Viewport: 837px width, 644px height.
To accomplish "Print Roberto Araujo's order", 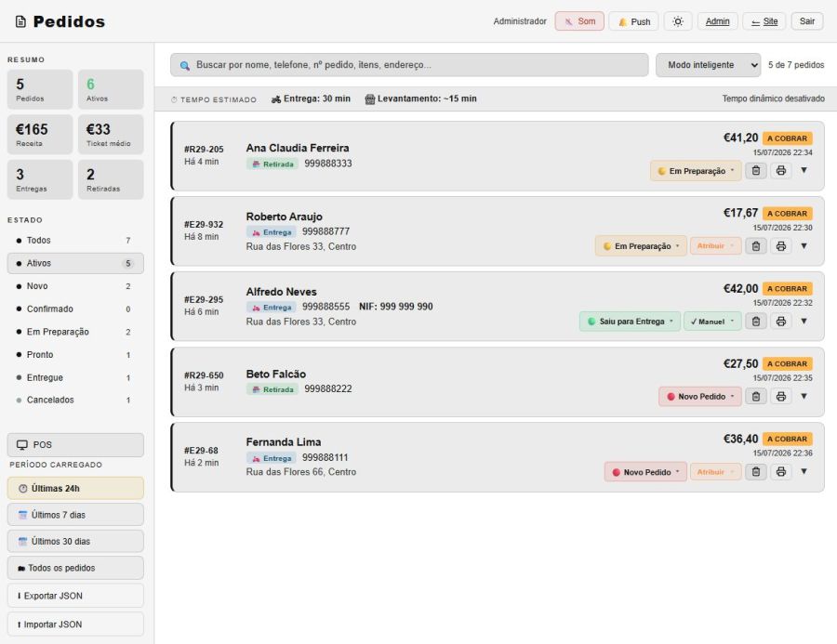I will [781, 246].
